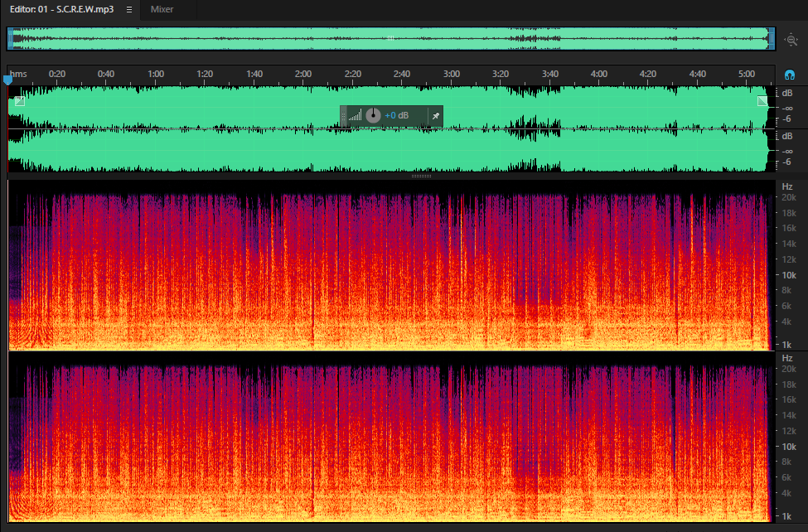Click the HUD volume gain knob

[373, 115]
